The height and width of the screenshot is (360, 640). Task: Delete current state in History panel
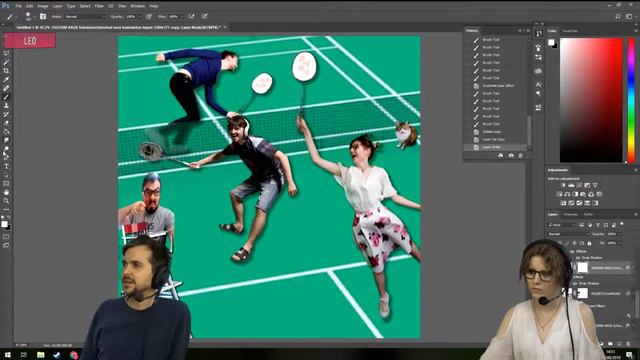tap(520, 155)
